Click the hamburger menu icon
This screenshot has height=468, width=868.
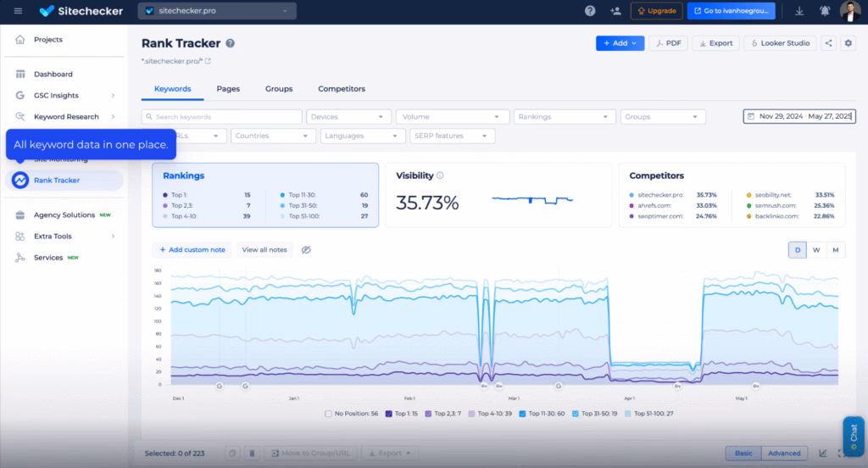(x=19, y=11)
